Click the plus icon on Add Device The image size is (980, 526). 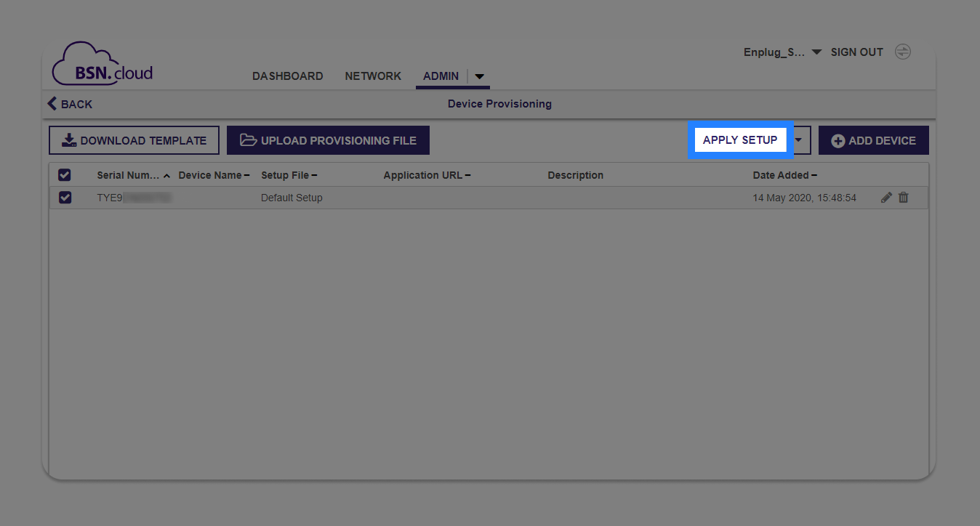(840, 139)
